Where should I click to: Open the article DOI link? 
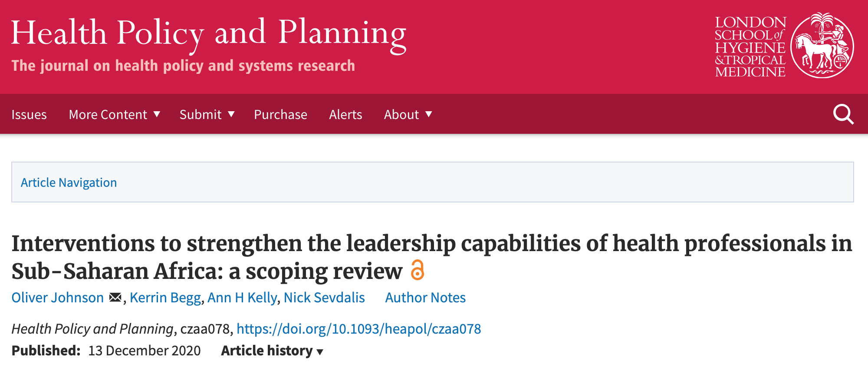click(358, 329)
